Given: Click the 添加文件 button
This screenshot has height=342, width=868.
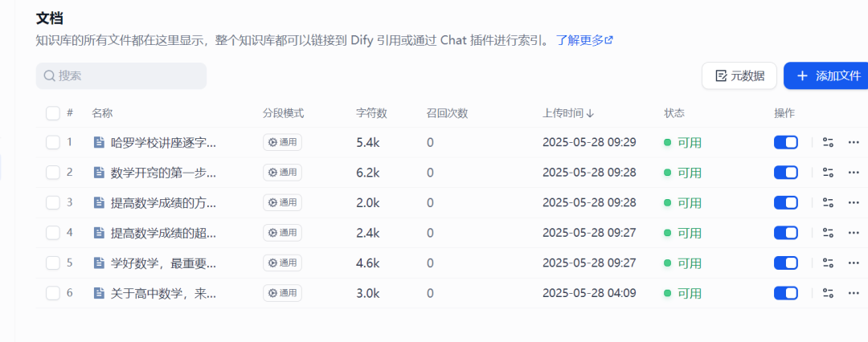Looking at the screenshot, I should (x=826, y=75).
